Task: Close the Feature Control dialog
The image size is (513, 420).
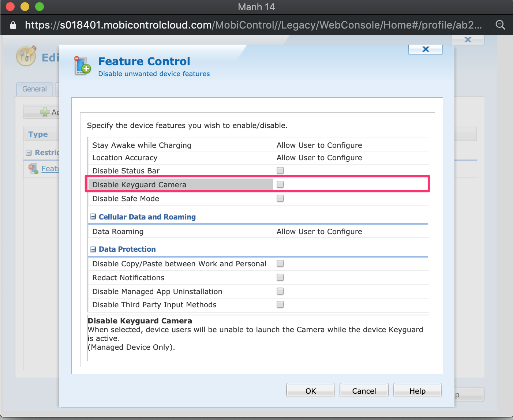Action: [425, 49]
